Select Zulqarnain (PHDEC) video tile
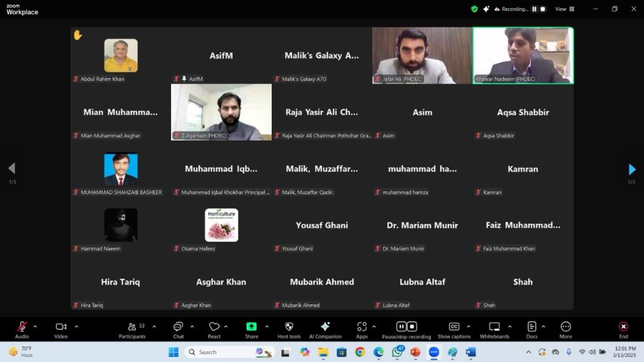This screenshot has width=644, height=362. tap(221, 112)
